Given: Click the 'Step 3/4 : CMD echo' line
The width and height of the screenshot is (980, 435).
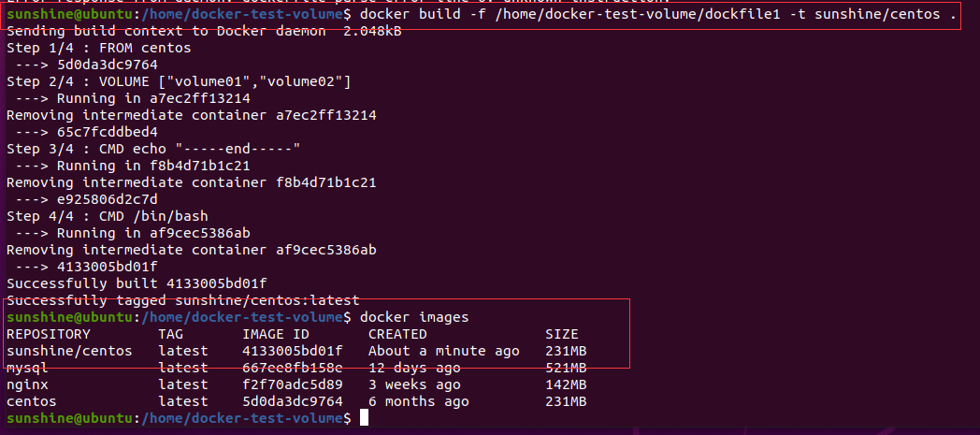Looking at the screenshot, I should click(153, 149).
